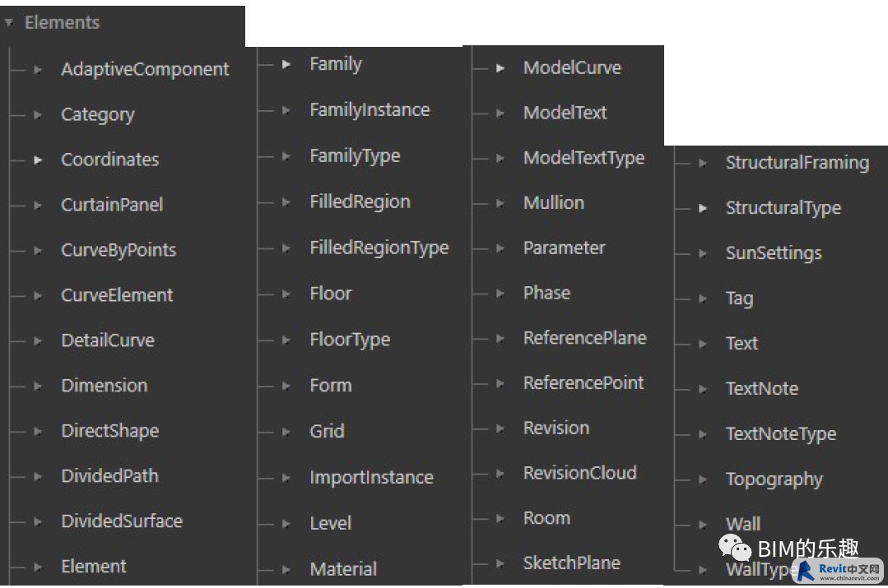Select the CurtainPanel entry
Viewport: 888px width, 588px height.
click(112, 205)
